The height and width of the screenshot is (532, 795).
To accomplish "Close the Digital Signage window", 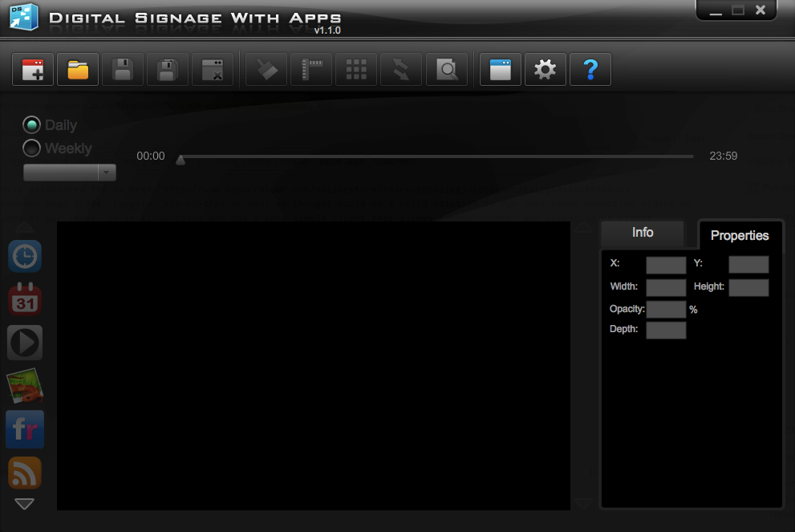I will point(761,10).
